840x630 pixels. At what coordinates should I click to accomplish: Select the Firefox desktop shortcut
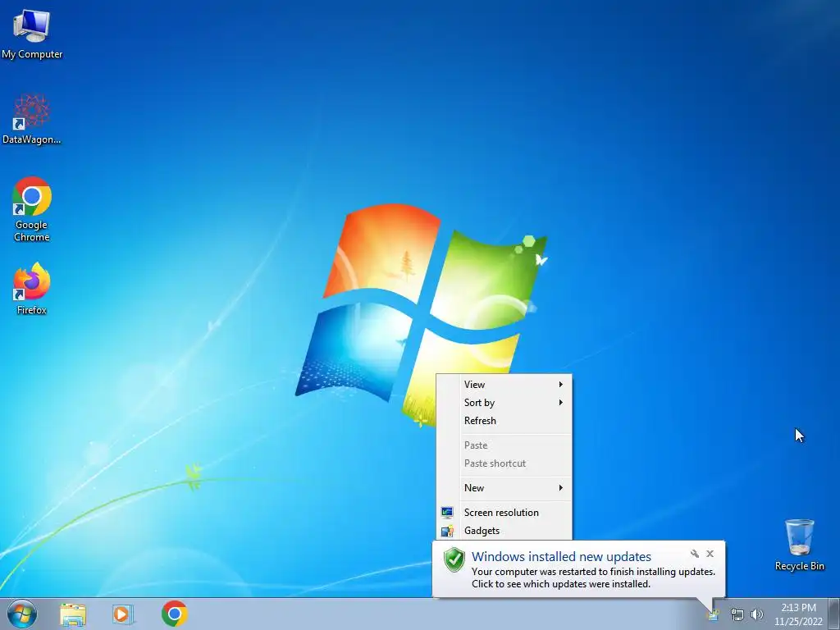click(32, 288)
